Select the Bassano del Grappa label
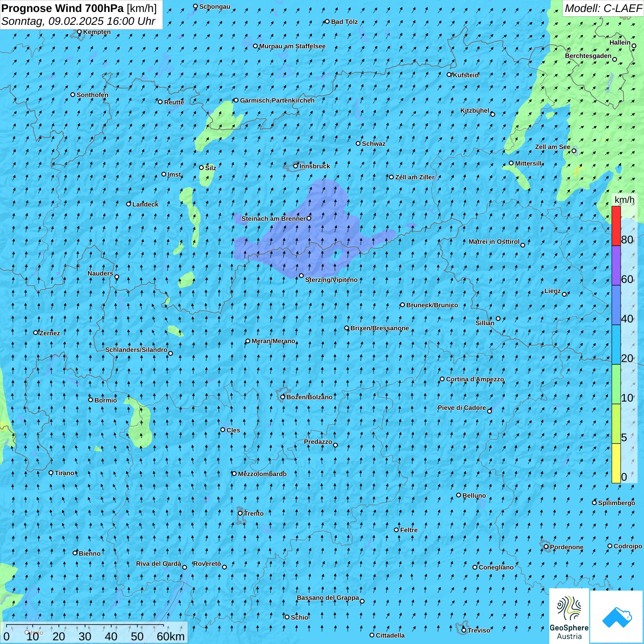The image size is (644, 644). 328,598
